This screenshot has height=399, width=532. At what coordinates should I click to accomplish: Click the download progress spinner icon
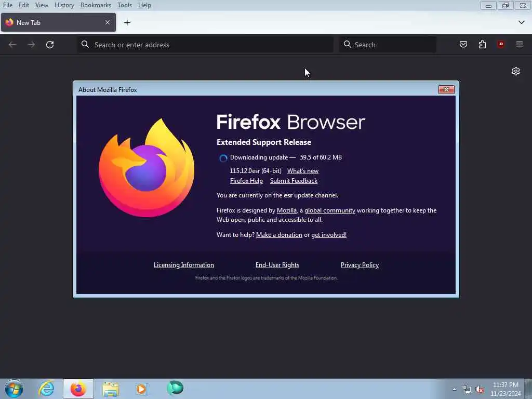[x=223, y=158]
